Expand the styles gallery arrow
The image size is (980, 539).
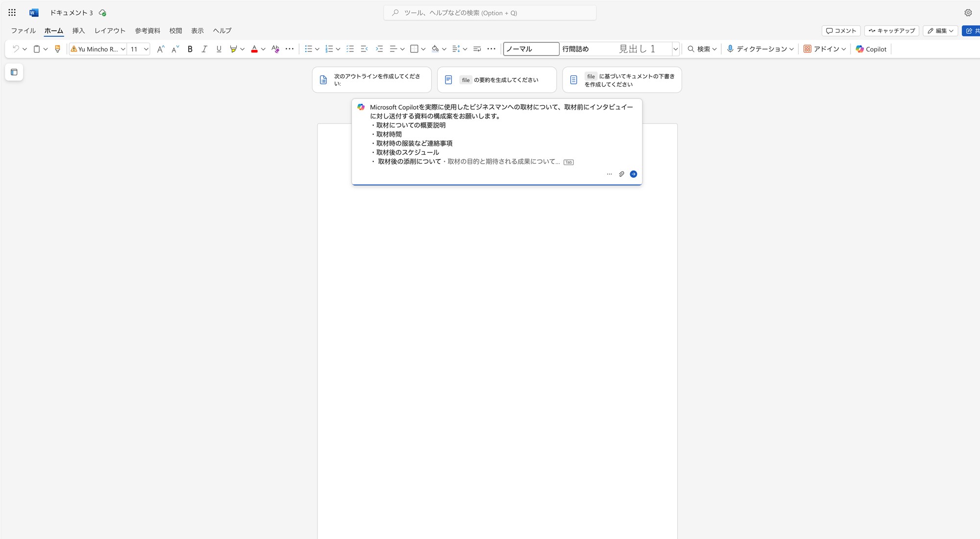(675, 49)
